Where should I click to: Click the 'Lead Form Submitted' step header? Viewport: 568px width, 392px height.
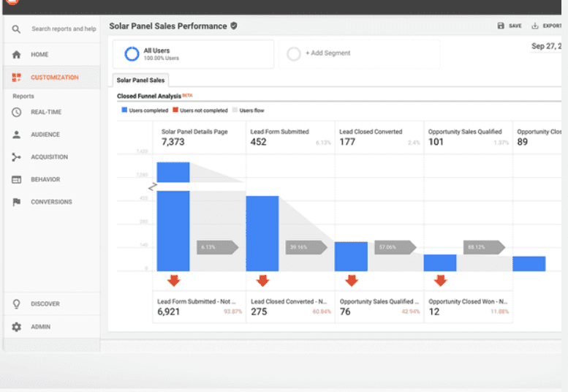(x=280, y=132)
